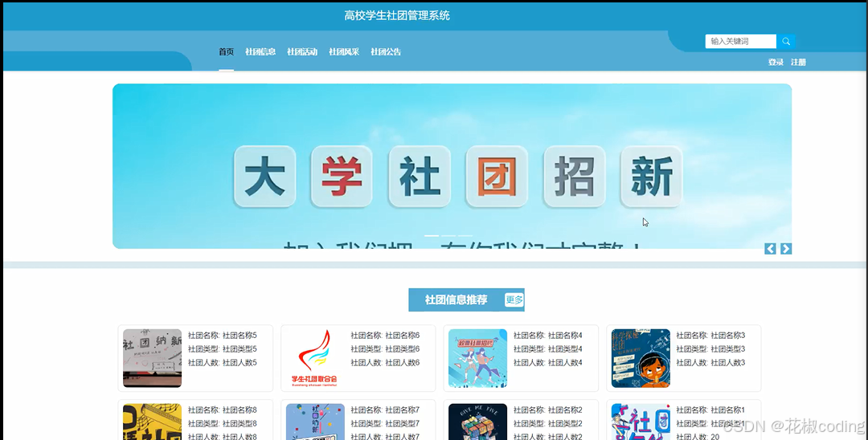Click the text 社团类型: 社团类型6
The height and width of the screenshot is (440, 868).
tap(385, 349)
